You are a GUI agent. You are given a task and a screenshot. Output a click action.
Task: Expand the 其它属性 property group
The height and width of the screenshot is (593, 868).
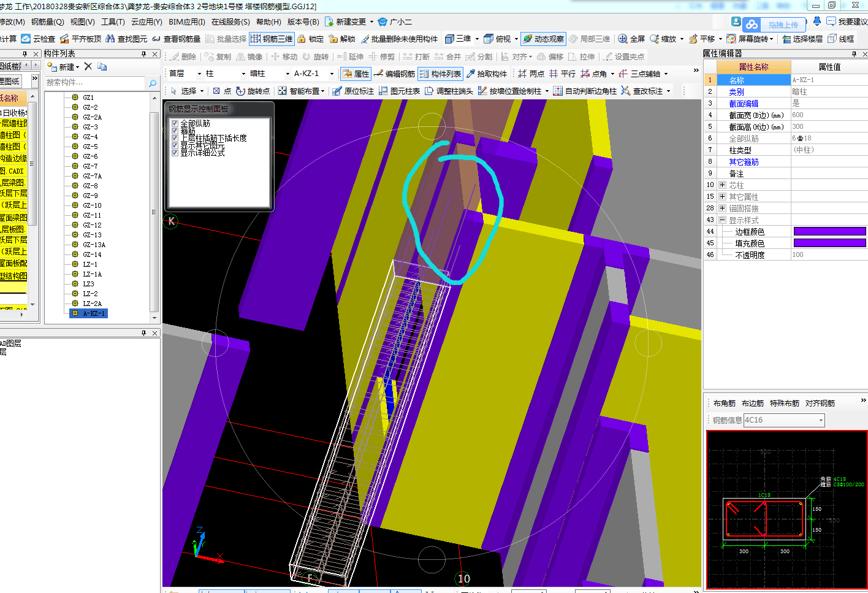(x=722, y=196)
